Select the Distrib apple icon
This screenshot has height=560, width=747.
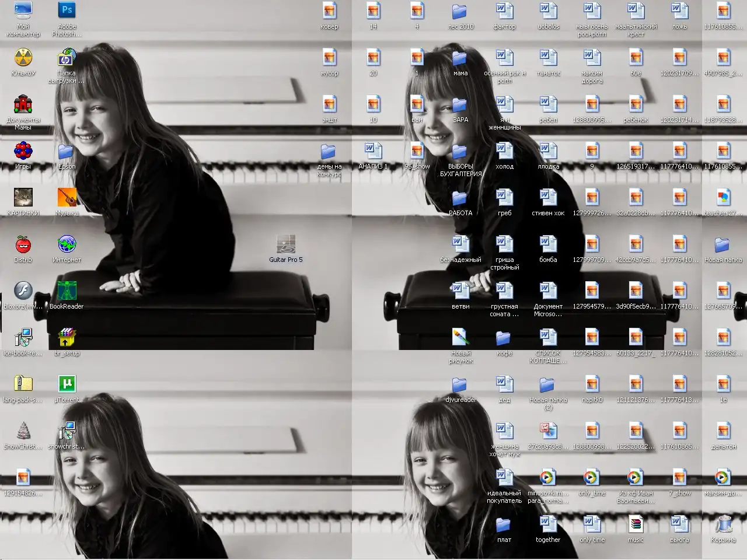click(23, 244)
